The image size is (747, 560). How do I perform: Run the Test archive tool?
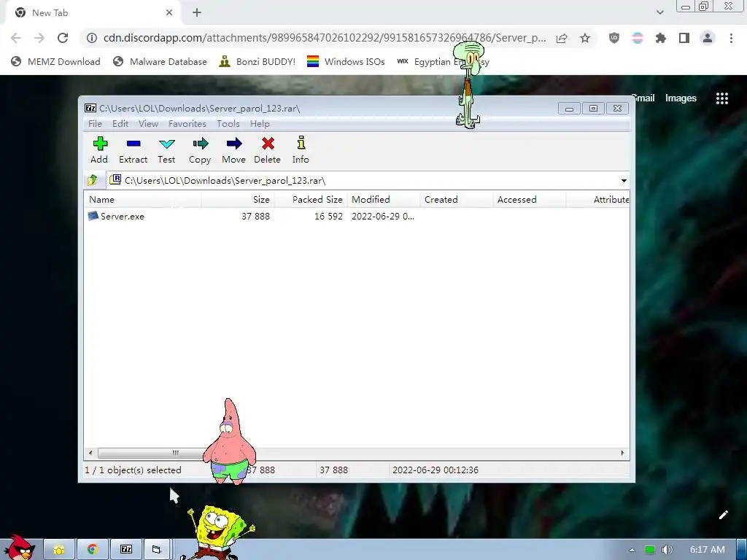[167, 150]
